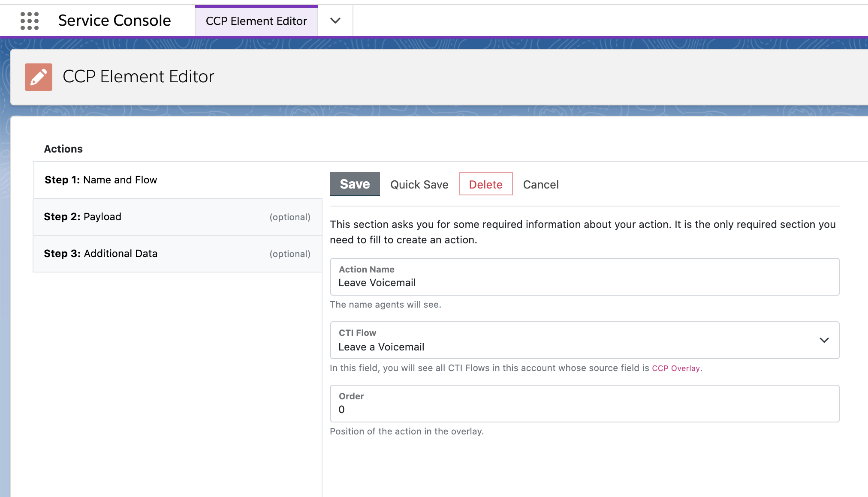Viewport: 868px width, 497px height.
Task: Expand the navigation tab chevron menu
Action: pyautogui.click(x=335, y=21)
